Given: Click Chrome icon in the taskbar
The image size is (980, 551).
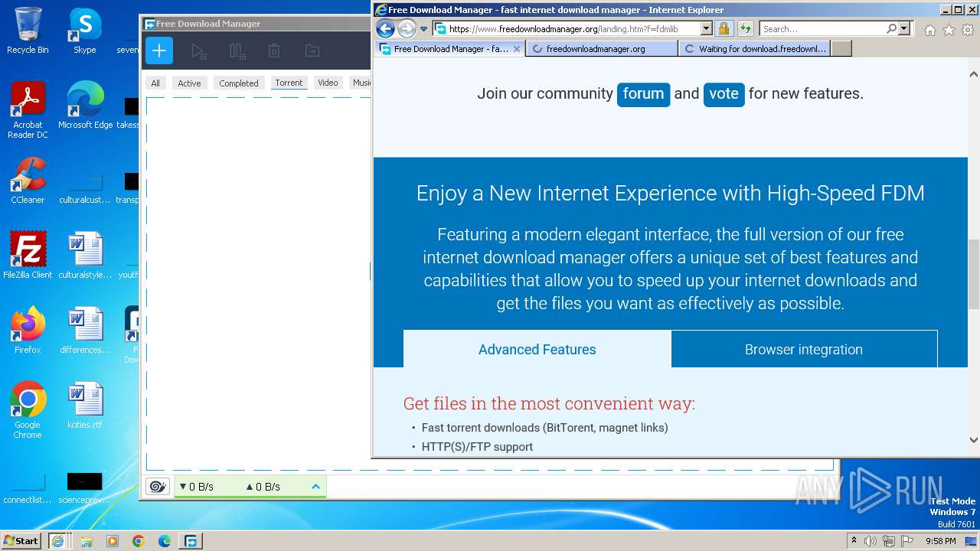Looking at the screenshot, I should [x=139, y=541].
